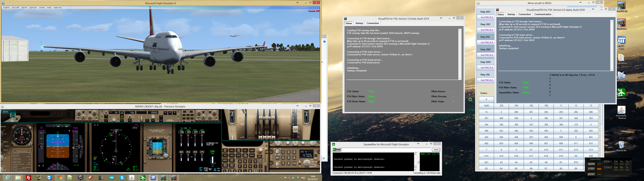Select gate A17 in Gates grid
Image resolution: width=644 pixels, height=181 pixels.
click(x=531, y=156)
